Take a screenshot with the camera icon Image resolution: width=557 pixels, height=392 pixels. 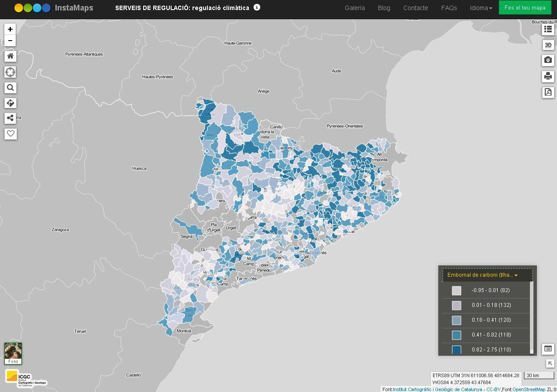[548, 60]
